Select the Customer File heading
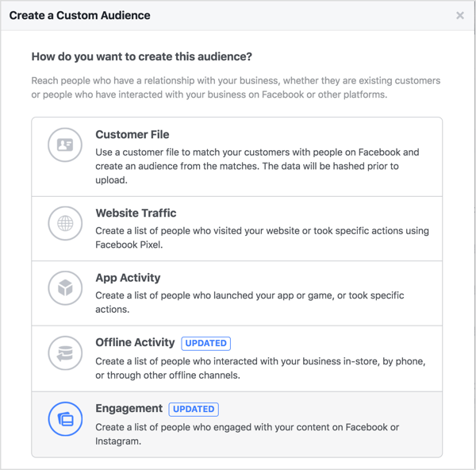The width and height of the screenshot is (476, 470). pos(132,134)
